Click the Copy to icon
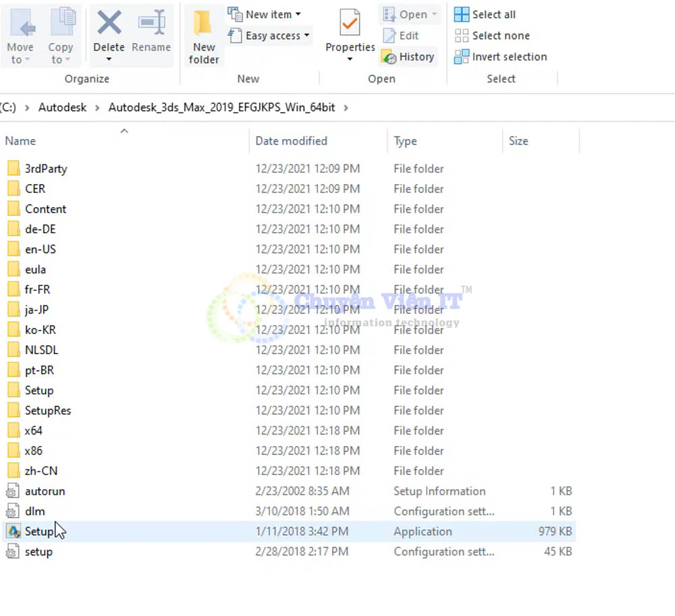 point(61,24)
